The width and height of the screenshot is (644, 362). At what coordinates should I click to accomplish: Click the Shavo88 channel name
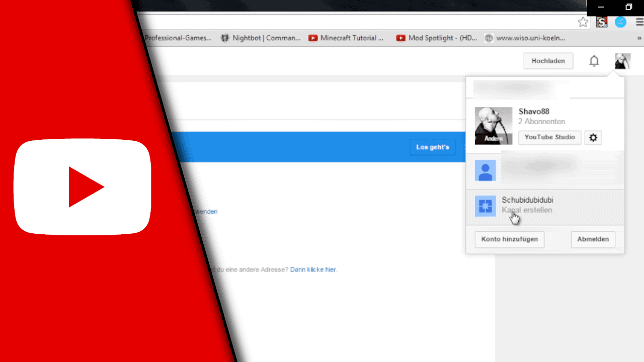(534, 112)
